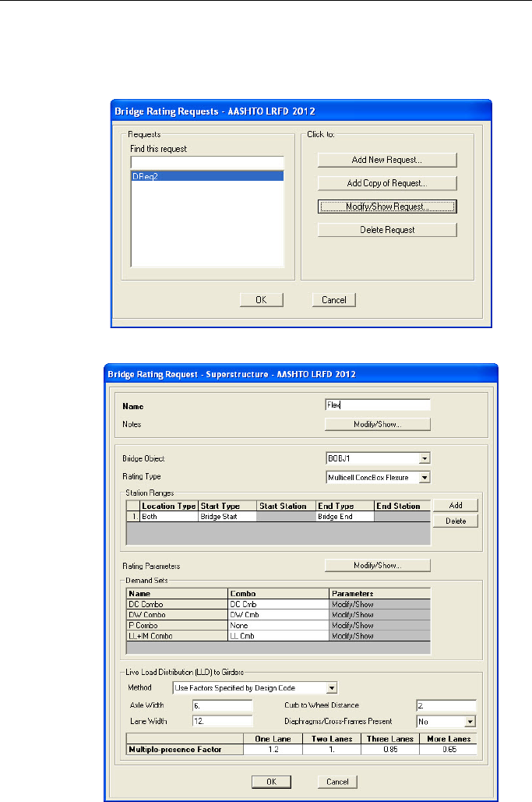Click the Lane Width field
Viewport: 532px width, 802px height.
click(x=222, y=721)
